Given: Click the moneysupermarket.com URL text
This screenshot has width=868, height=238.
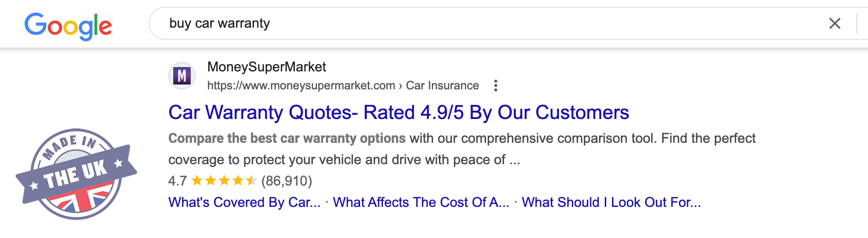Looking at the screenshot, I should (301, 86).
